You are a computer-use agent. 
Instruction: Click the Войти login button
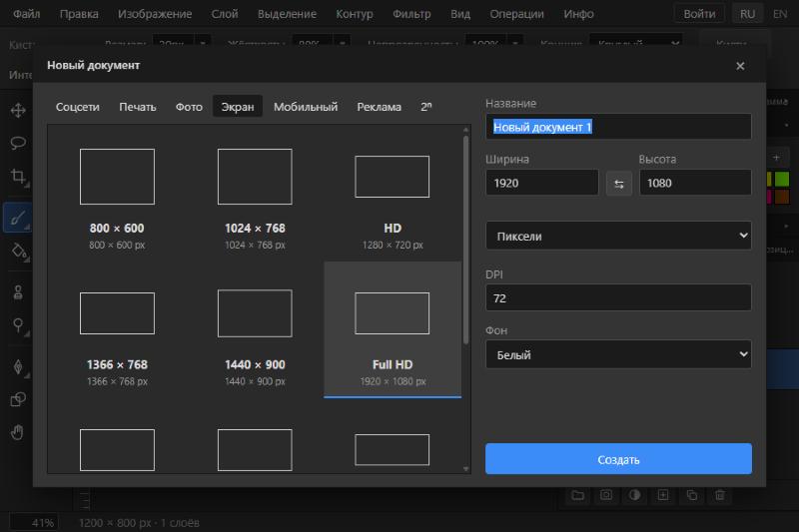tap(699, 14)
